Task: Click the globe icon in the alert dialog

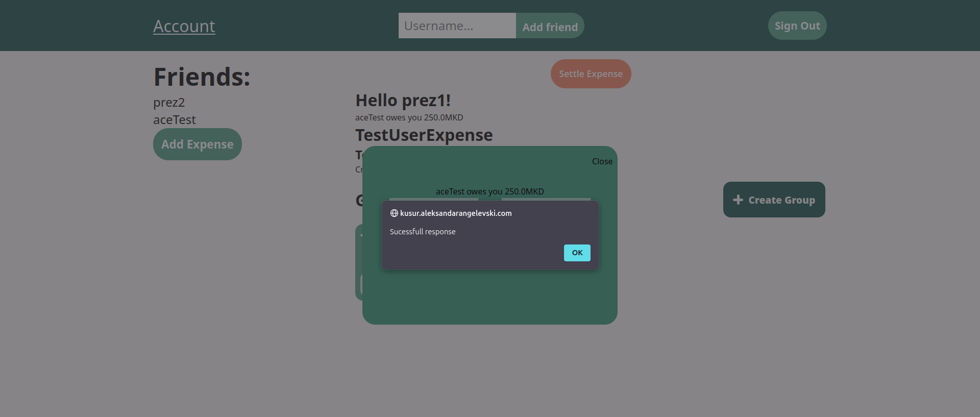Action: (x=394, y=213)
